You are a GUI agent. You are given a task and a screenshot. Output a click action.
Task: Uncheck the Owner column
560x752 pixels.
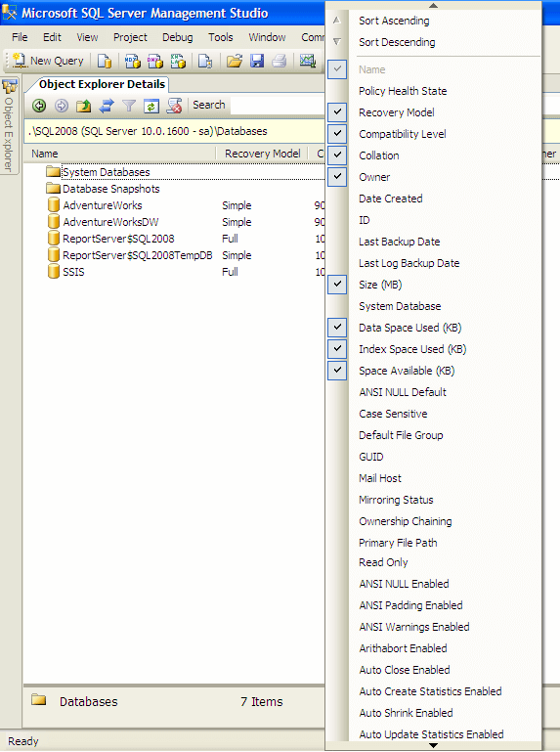(x=337, y=176)
